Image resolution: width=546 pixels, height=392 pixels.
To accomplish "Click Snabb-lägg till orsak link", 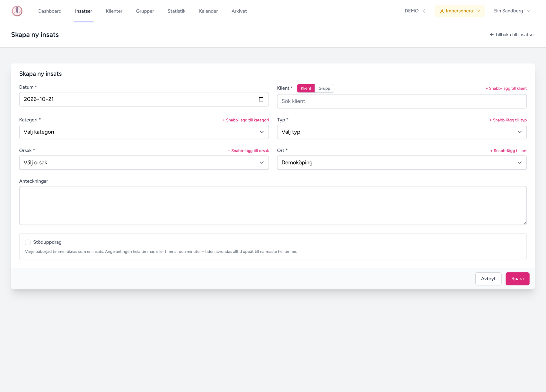I will pos(248,151).
